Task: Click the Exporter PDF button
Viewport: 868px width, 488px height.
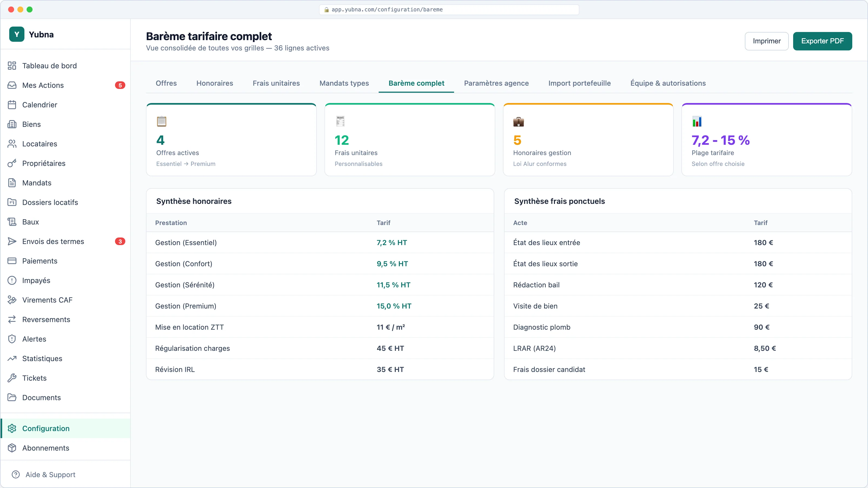Action: pyautogui.click(x=822, y=41)
